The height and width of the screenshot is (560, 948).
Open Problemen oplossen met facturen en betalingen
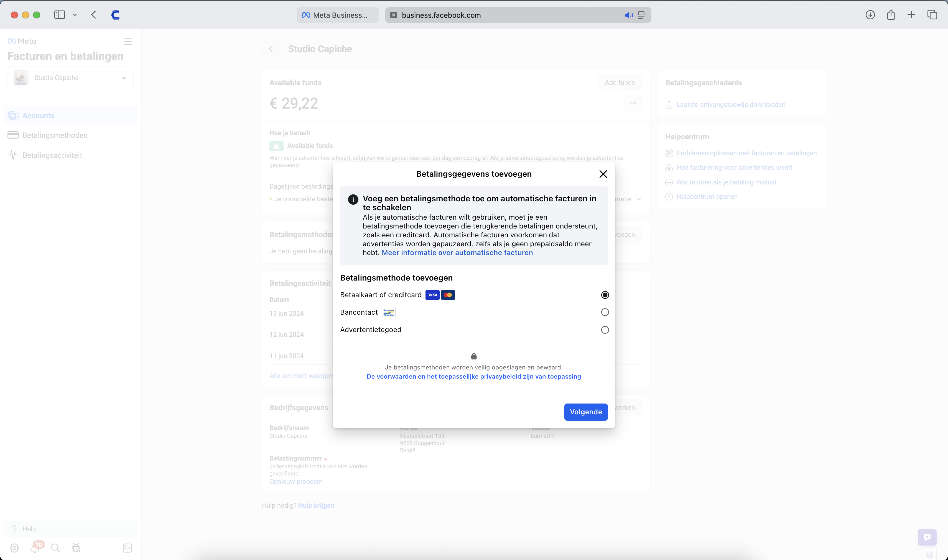click(746, 153)
